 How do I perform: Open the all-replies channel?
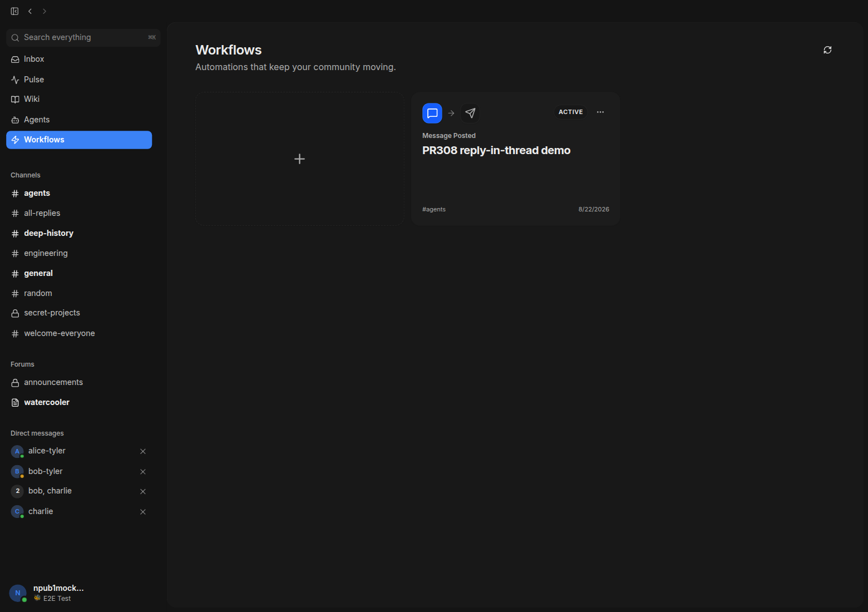[79, 213]
